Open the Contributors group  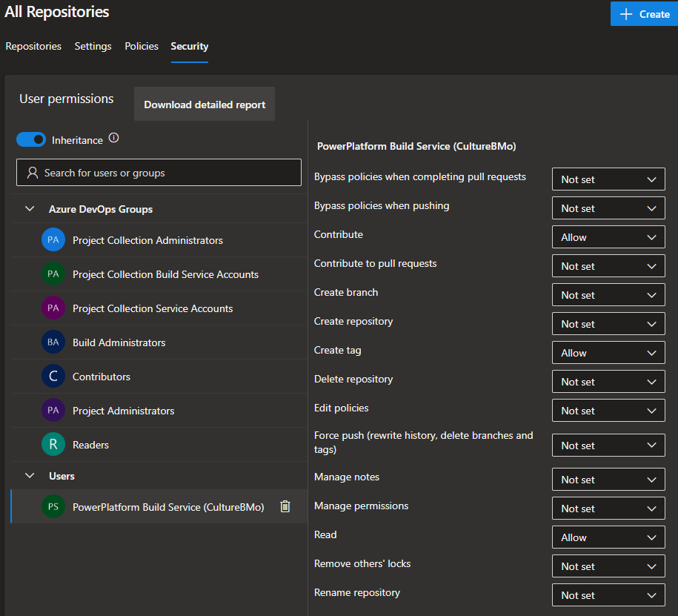[x=159, y=377]
